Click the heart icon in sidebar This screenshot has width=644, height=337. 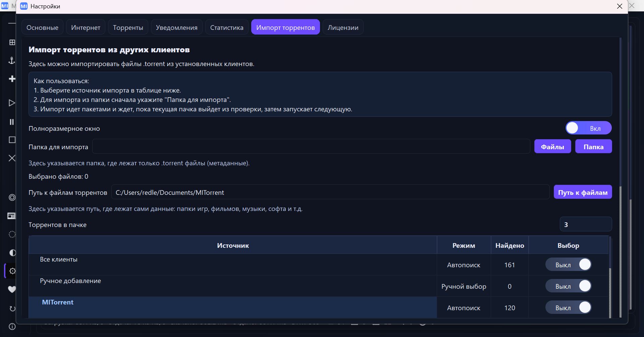tap(12, 289)
